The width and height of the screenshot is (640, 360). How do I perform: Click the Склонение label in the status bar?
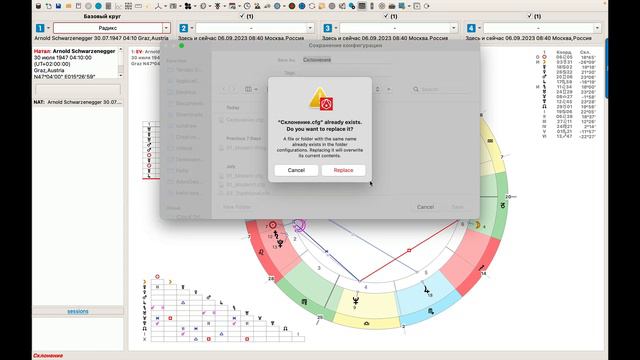click(48, 356)
